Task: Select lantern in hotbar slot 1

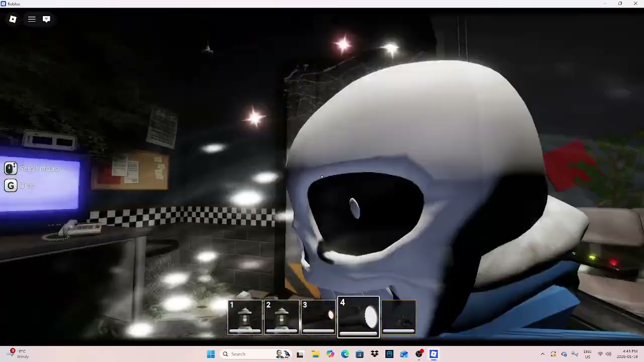Action: point(245,317)
